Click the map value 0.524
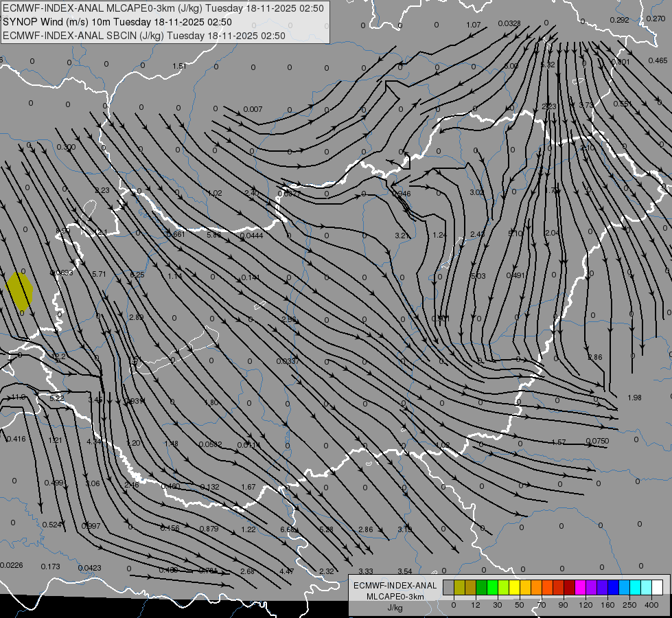The width and height of the screenshot is (672, 618). click(x=52, y=525)
